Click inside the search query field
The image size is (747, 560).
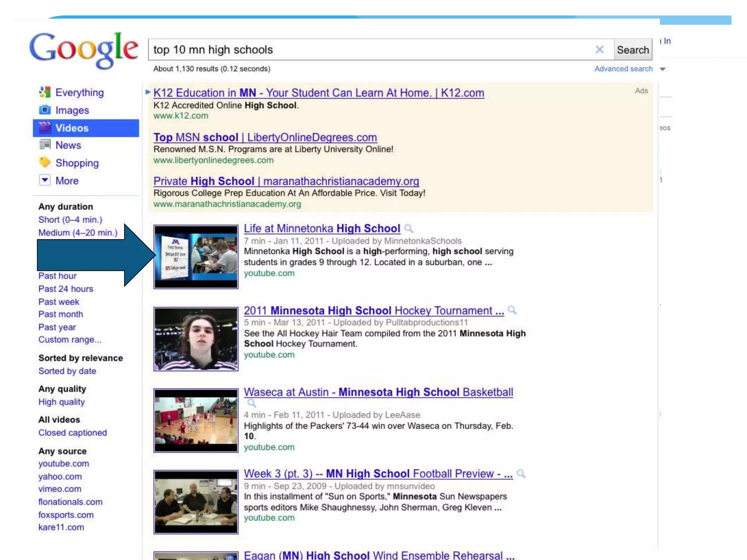click(365, 50)
